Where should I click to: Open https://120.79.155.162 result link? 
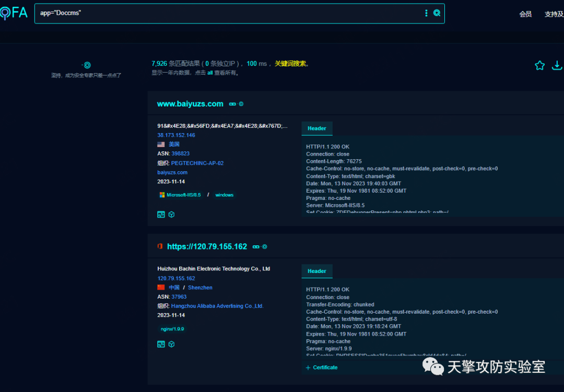click(207, 246)
